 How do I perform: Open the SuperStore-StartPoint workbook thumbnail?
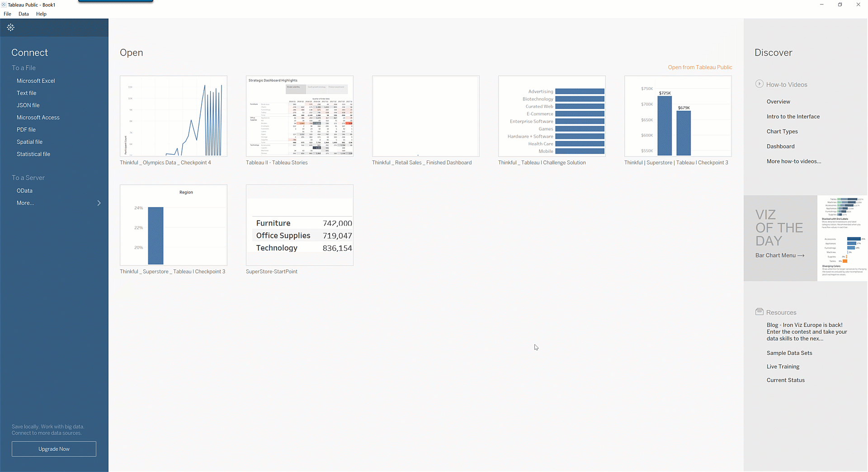pyautogui.click(x=299, y=225)
